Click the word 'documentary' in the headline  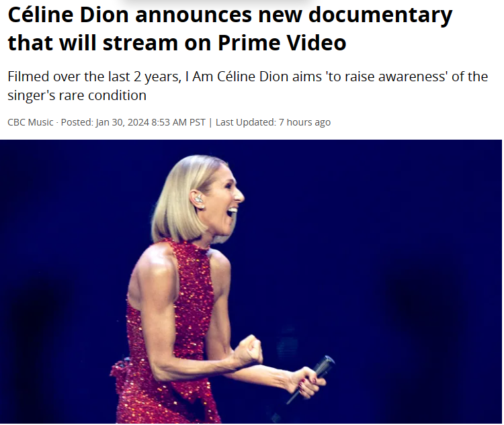[x=380, y=15]
